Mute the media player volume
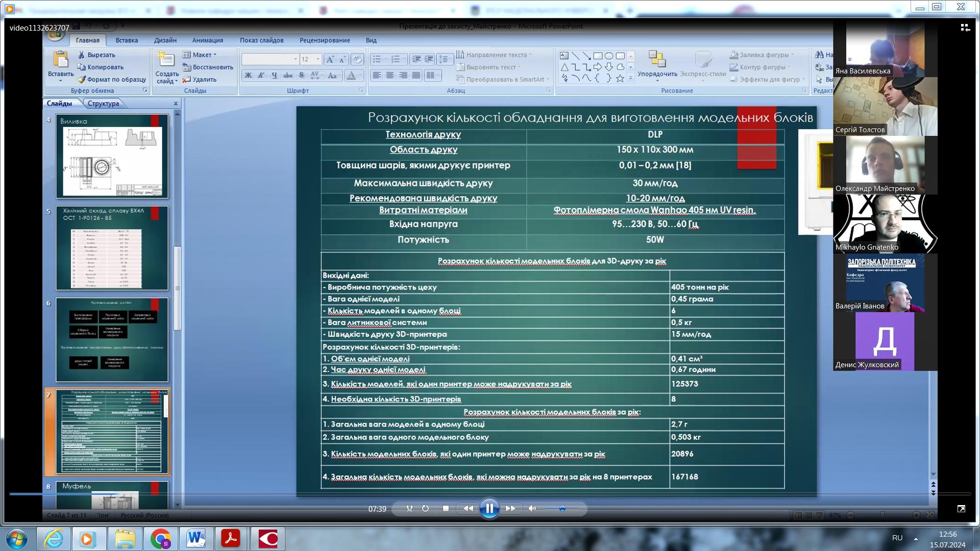This screenshot has height=551, width=980. [532, 508]
